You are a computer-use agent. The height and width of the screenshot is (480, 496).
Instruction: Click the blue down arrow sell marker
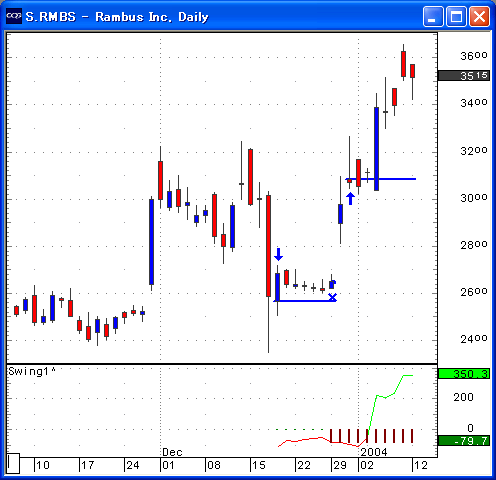(279, 254)
